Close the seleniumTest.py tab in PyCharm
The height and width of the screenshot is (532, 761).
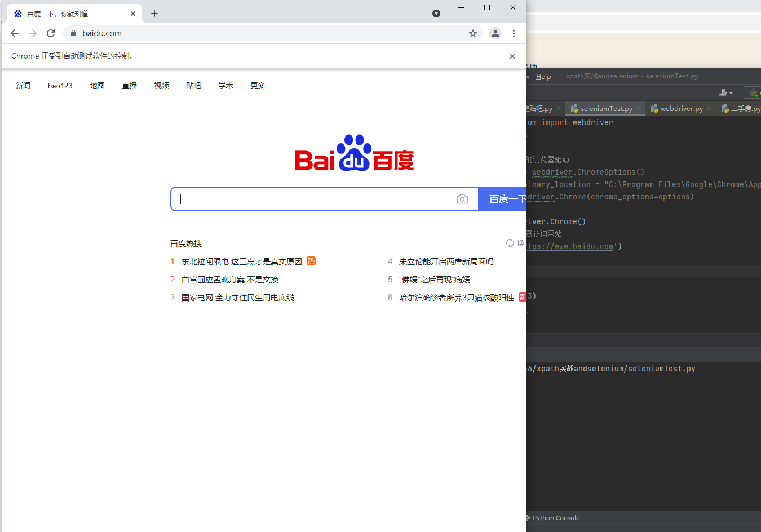tap(639, 108)
